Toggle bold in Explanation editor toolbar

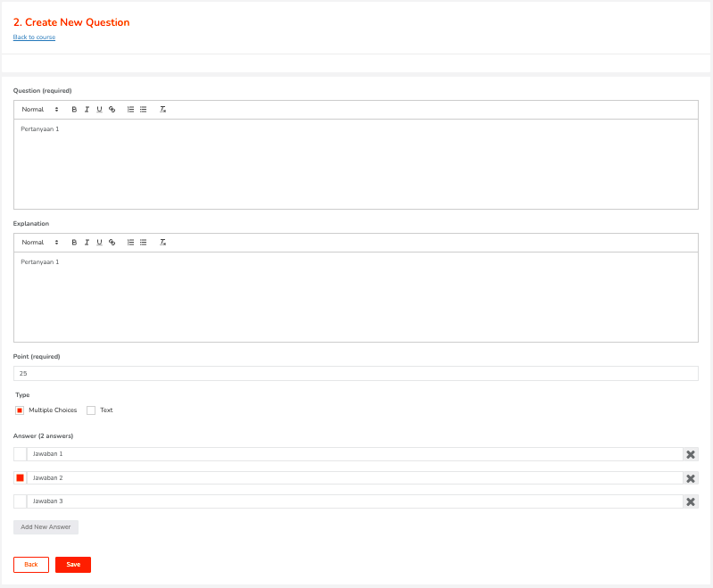(74, 243)
